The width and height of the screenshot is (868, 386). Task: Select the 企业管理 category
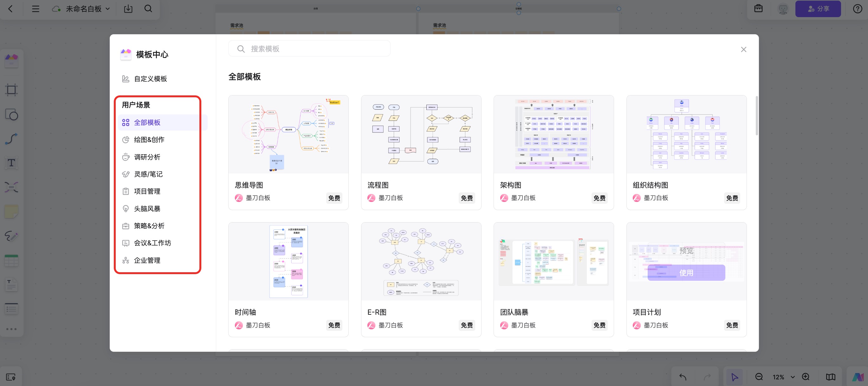[162, 260]
